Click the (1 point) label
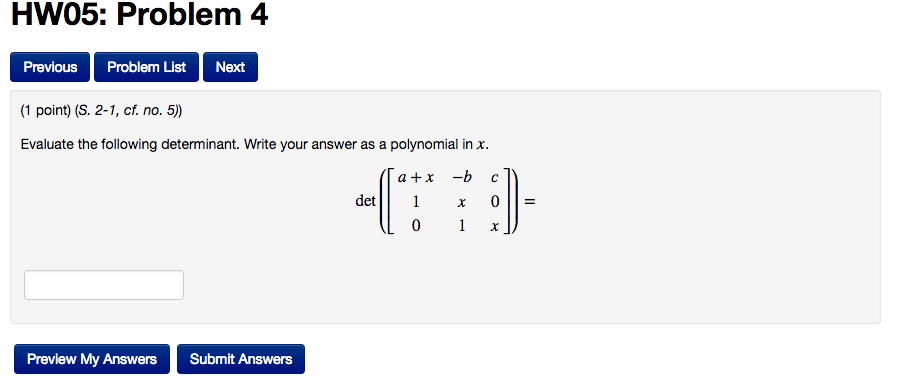Viewport: 897px width, 379px height. point(46,111)
